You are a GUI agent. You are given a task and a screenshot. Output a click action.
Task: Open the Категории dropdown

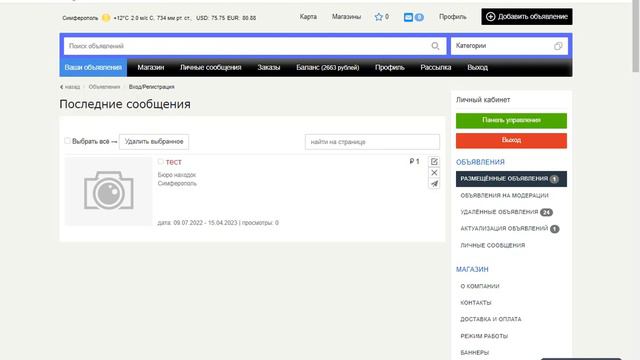pyautogui.click(x=509, y=46)
